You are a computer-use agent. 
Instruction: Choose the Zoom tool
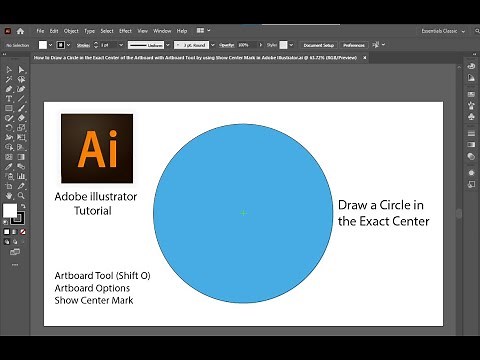click(x=21, y=196)
